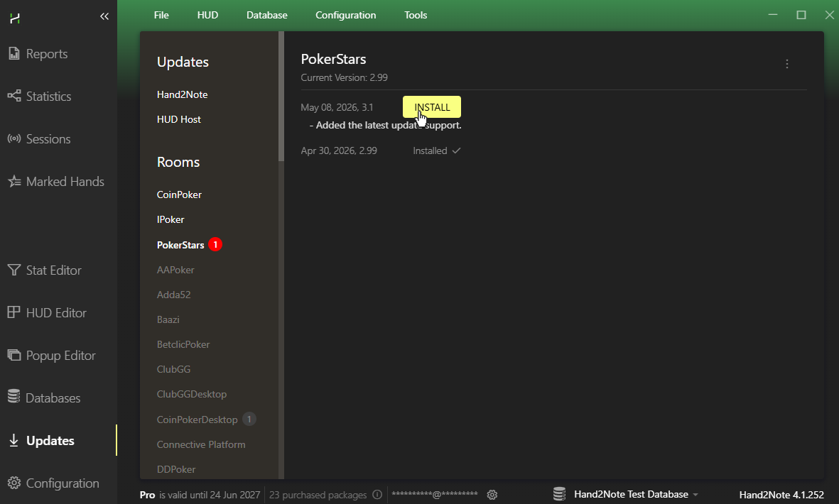Viewport: 839px width, 504px height.
Task: Open the HUD menu
Action: [207, 15]
